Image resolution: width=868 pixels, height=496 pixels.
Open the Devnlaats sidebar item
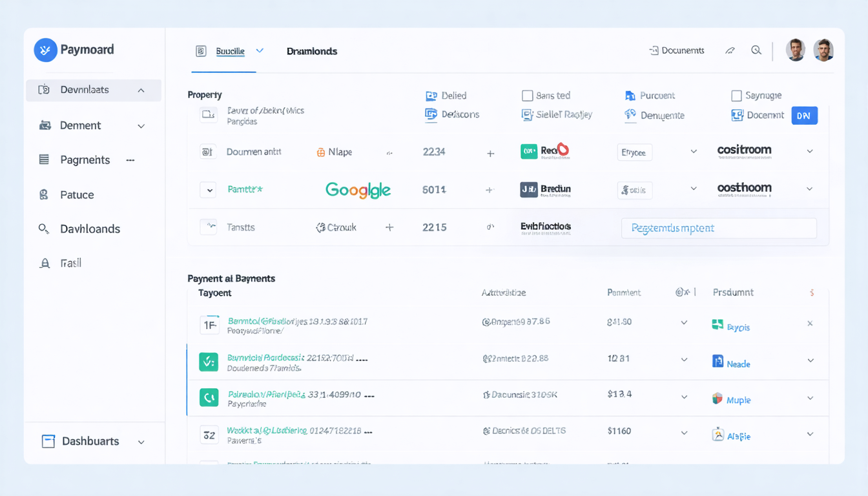point(94,90)
